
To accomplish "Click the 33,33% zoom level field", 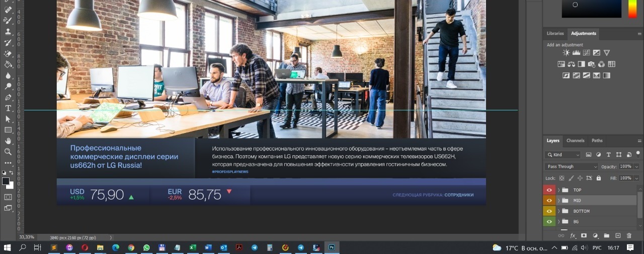I will pyautogui.click(x=27, y=237).
